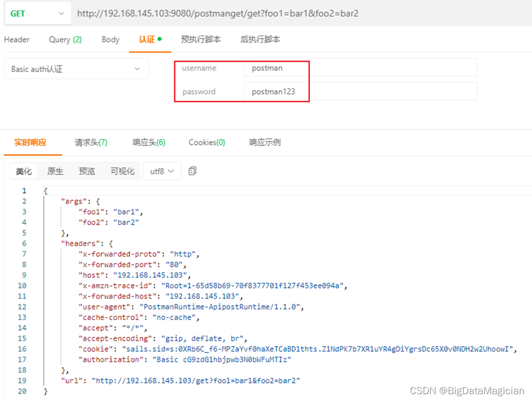Image resolution: width=532 pixels, height=401 pixels.
Task: Open the Cookies(0) tab
Action: point(207,142)
